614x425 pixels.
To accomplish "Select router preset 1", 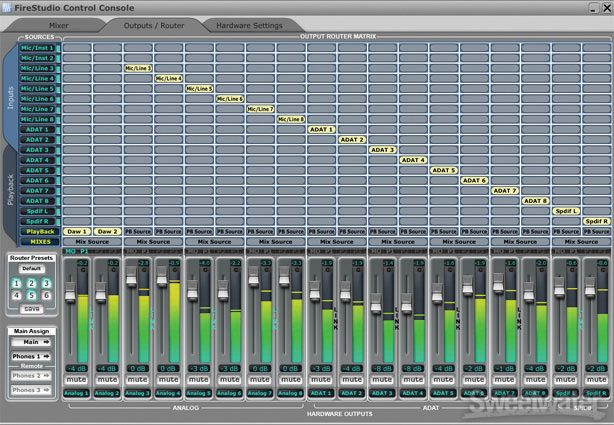I will (17, 284).
